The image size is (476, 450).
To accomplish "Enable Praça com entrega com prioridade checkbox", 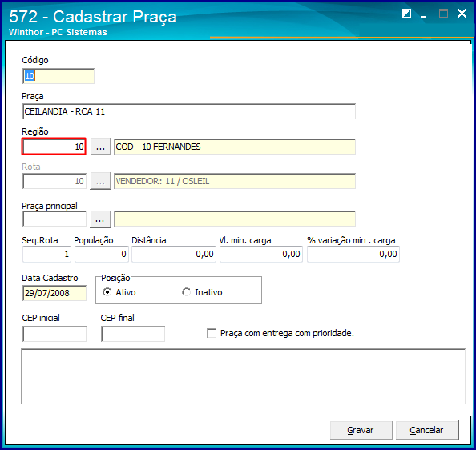I will click(x=212, y=333).
